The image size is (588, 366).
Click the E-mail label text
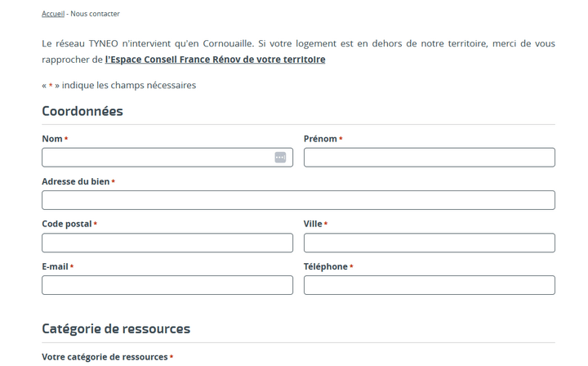pos(56,267)
